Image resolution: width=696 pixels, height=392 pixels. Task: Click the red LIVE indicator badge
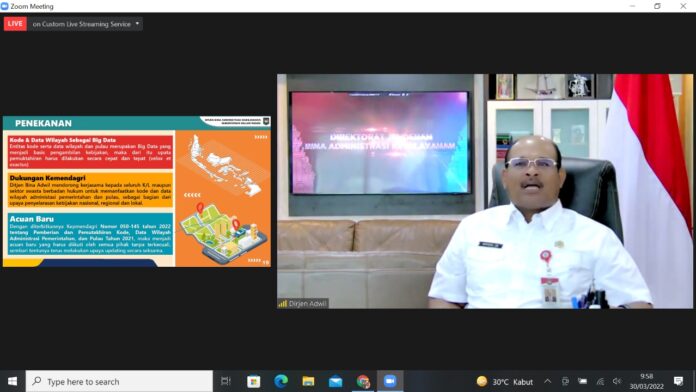pos(15,24)
